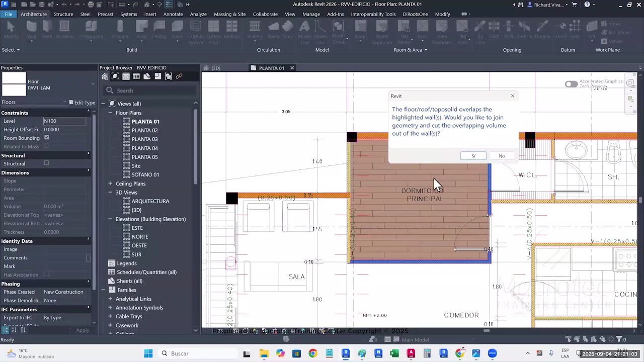Viewport: 644px width, 362px height.
Task: Toggle the Structural checkbox in Properties
Action: (47, 163)
